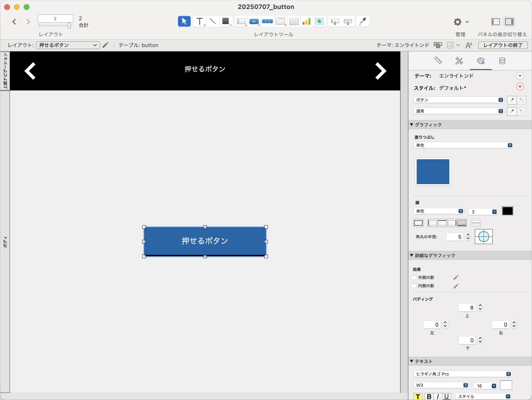
Task: Click the レイアウトの終了 button
Action: [x=503, y=45]
